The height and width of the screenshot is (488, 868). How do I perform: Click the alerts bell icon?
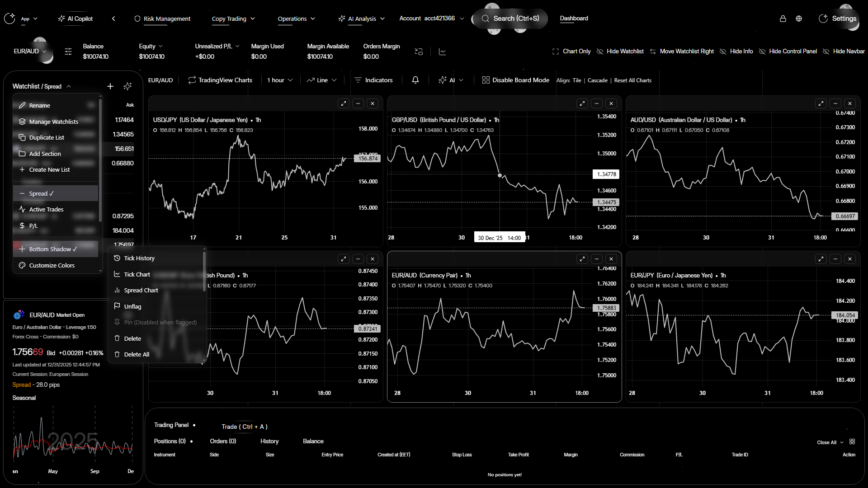(x=415, y=80)
